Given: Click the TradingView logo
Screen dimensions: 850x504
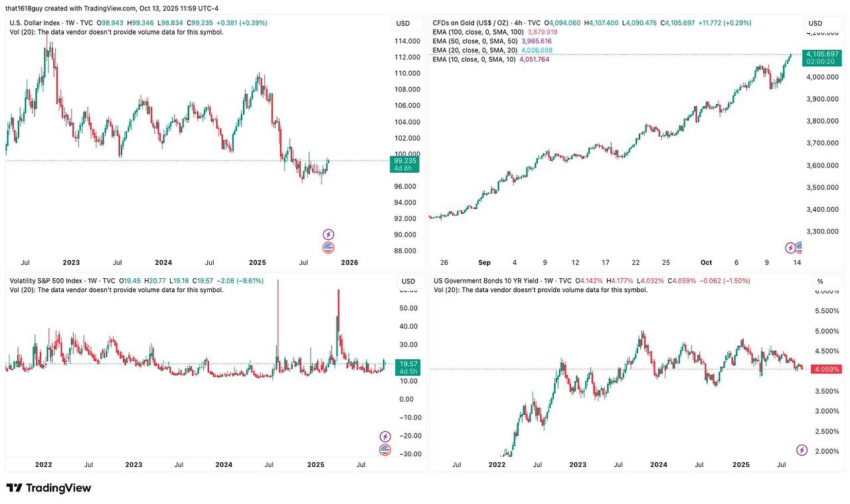Looking at the screenshot, I should (x=48, y=488).
